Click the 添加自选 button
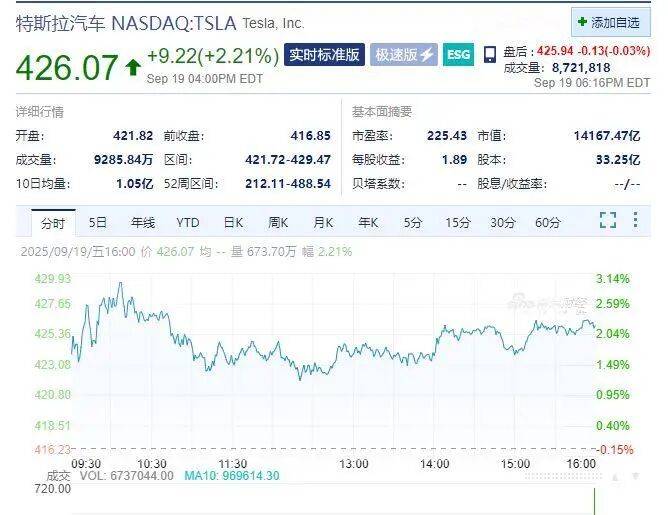This screenshot has height=515, width=668. (611, 22)
